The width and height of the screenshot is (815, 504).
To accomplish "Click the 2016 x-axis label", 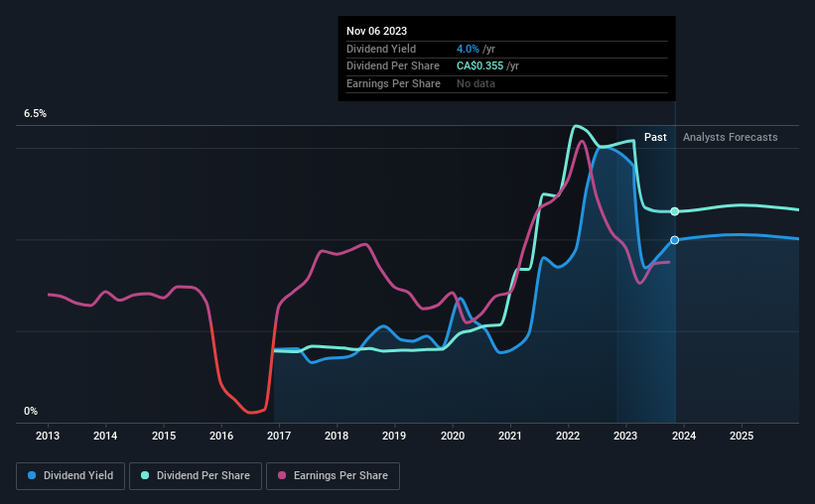I will [221, 436].
